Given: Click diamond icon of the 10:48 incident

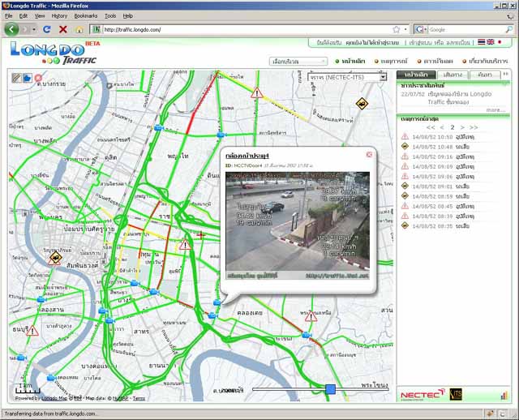Looking at the screenshot, I should (405, 146).
